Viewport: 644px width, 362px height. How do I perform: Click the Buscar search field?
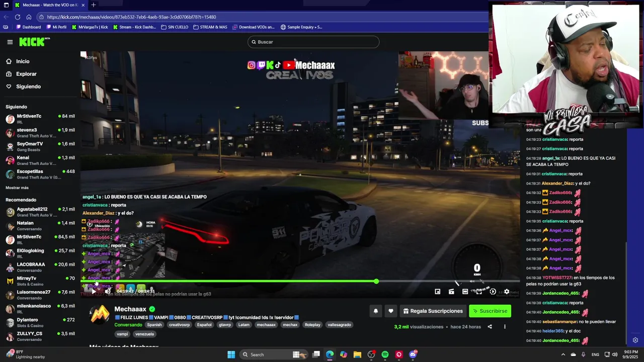coord(313,42)
